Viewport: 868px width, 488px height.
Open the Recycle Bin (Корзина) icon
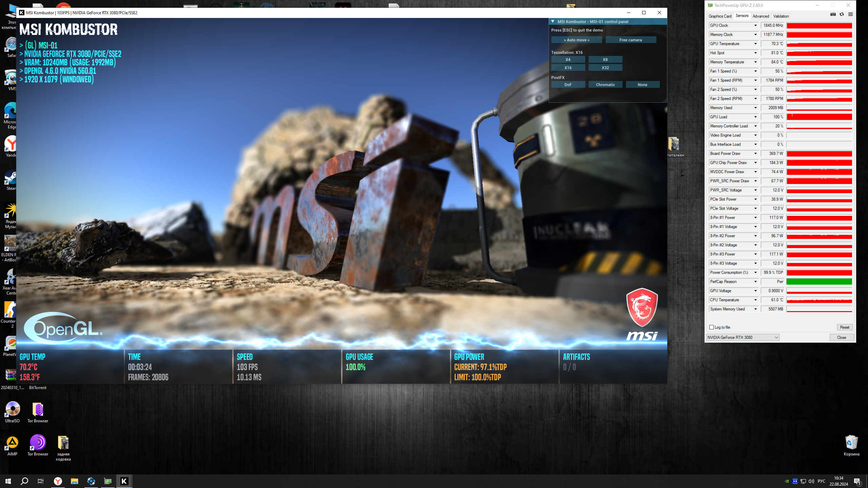click(x=851, y=442)
